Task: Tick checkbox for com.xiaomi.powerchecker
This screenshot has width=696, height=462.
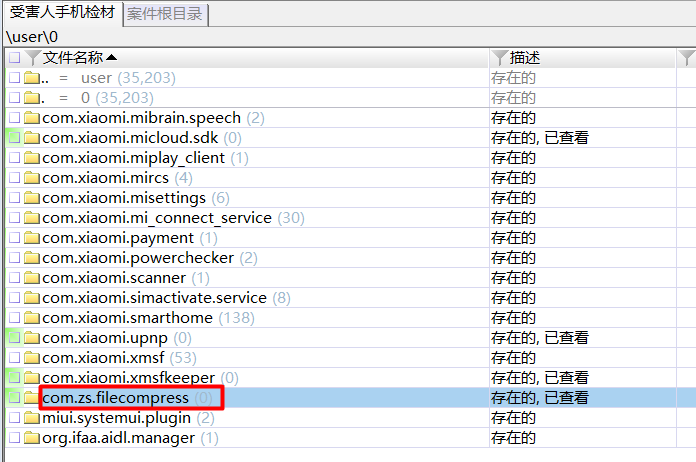Action: click(x=15, y=258)
